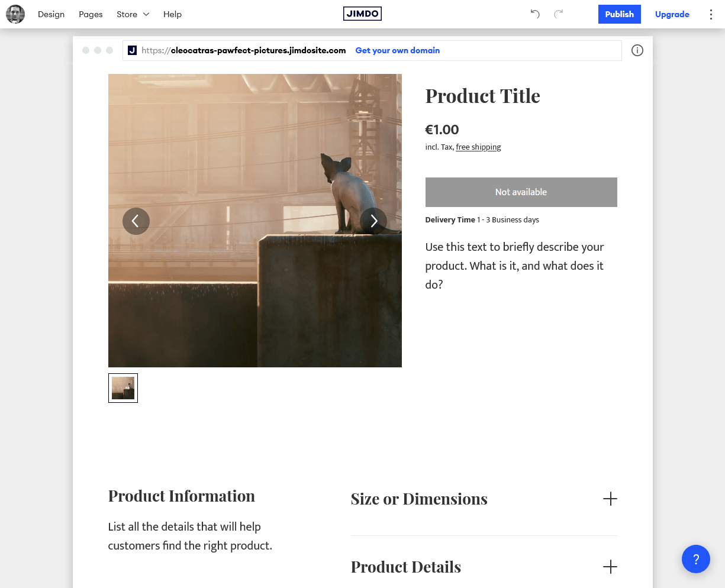The width and height of the screenshot is (725, 588).
Task: Expand the Size or Dimensions section
Action: coord(610,499)
